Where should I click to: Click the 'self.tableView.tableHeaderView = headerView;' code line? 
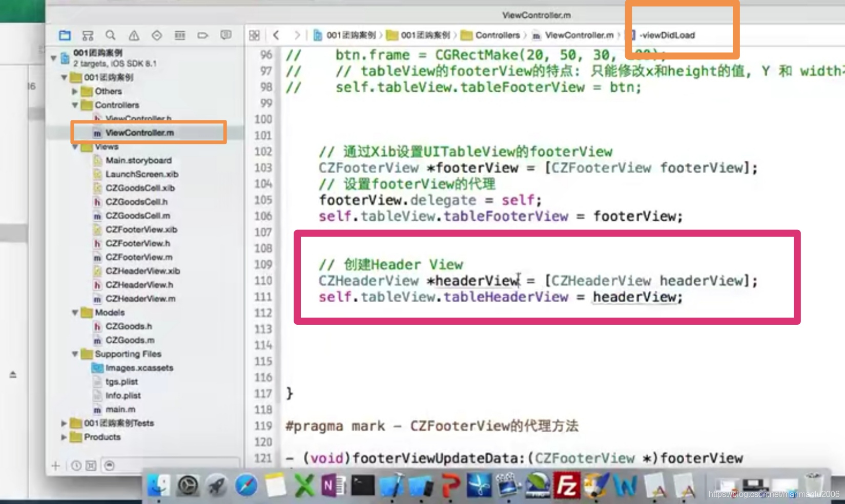point(501,297)
